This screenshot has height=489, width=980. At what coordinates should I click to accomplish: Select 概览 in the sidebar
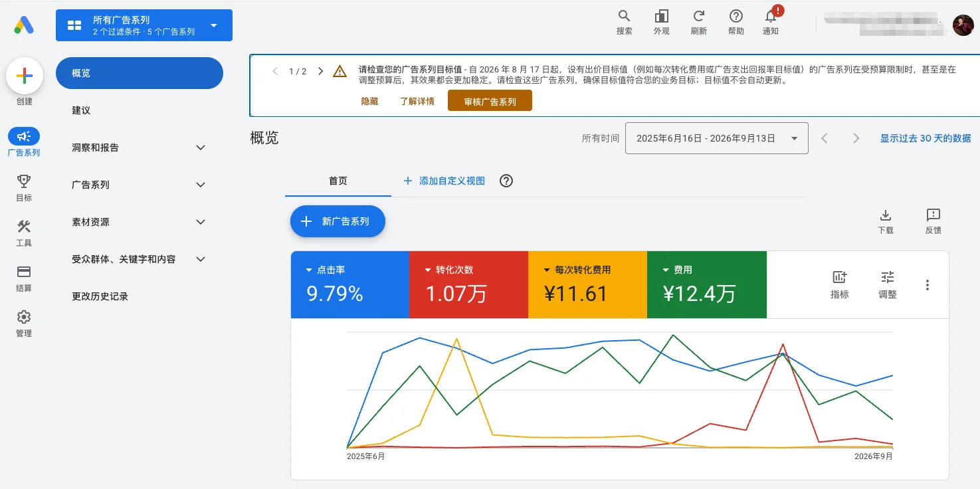[140, 73]
